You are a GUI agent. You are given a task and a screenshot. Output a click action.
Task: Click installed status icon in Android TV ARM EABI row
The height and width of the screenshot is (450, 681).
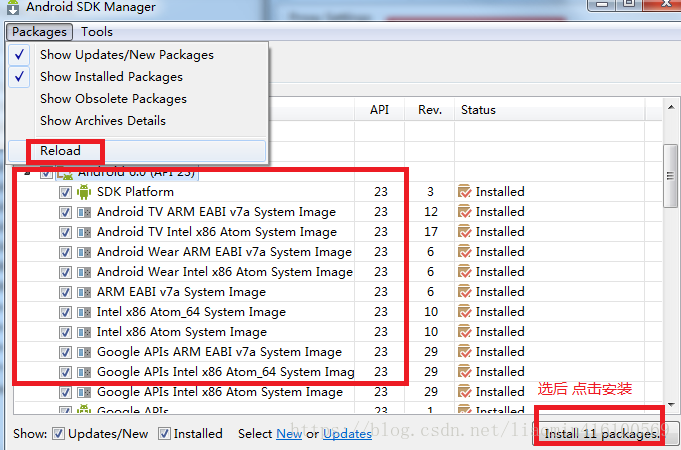464,212
